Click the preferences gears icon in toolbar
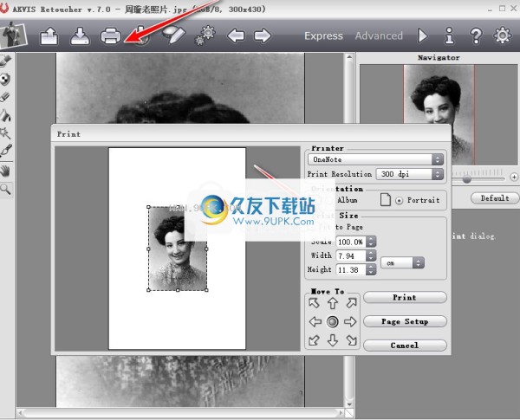This screenshot has width=520, height=420. click(x=205, y=36)
